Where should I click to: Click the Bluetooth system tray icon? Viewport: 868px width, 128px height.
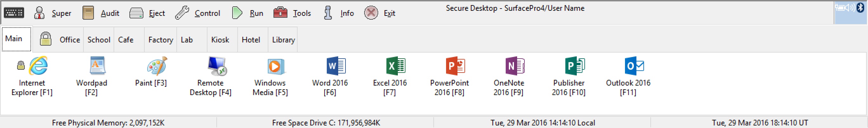click(860, 7)
